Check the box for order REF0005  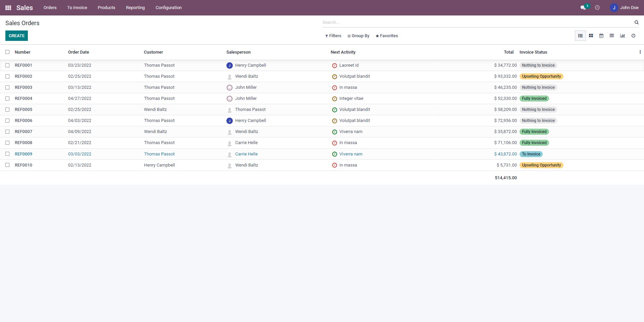pyautogui.click(x=7, y=110)
